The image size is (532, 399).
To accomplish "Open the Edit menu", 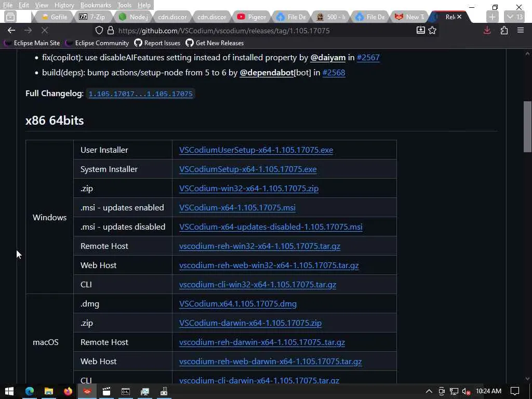I will tap(23, 5).
